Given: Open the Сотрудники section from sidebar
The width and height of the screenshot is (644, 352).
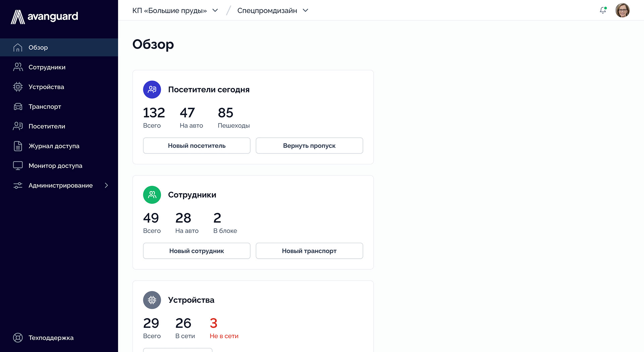Looking at the screenshot, I should point(46,67).
